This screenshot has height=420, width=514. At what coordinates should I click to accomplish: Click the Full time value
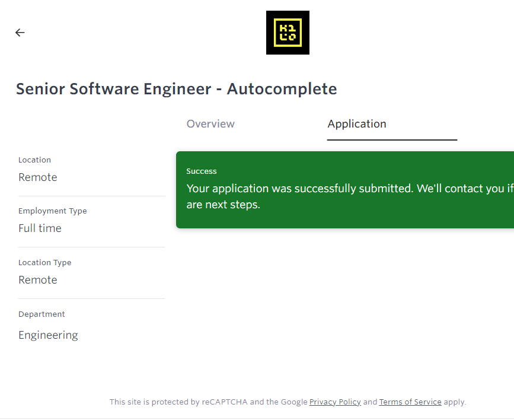[40, 228]
